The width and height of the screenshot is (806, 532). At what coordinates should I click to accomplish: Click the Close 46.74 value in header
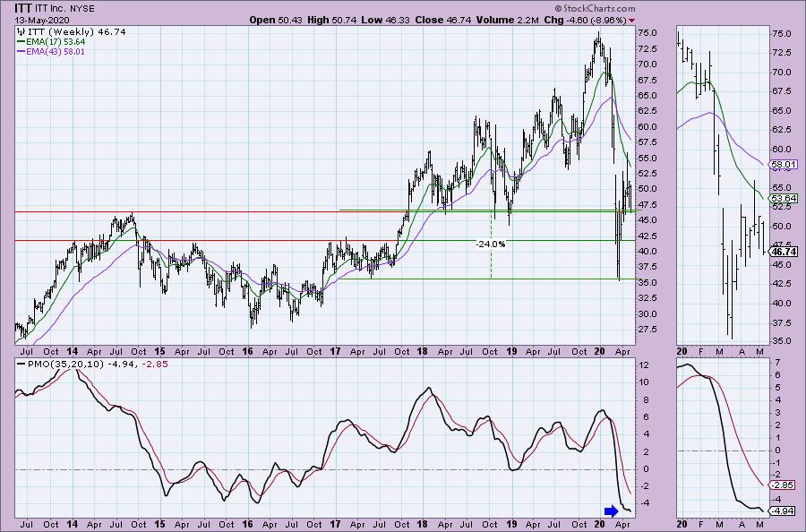click(x=443, y=20)
